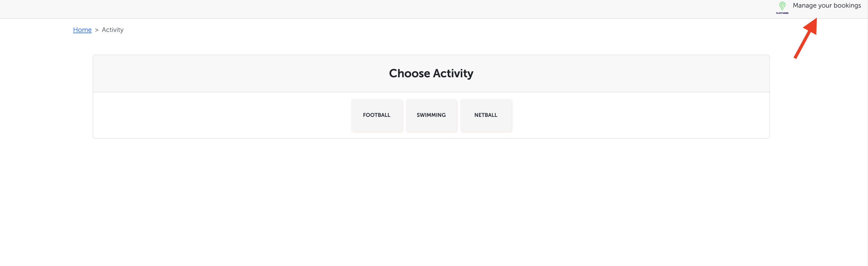Click the breadcrumb ">" separator

coord(97,30)
